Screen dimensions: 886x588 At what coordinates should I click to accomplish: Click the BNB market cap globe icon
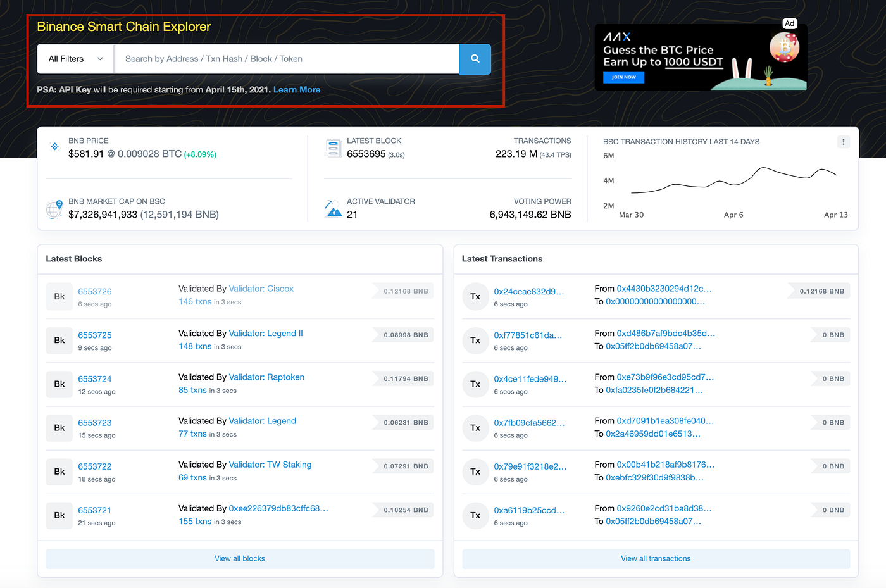coord(54,209)
